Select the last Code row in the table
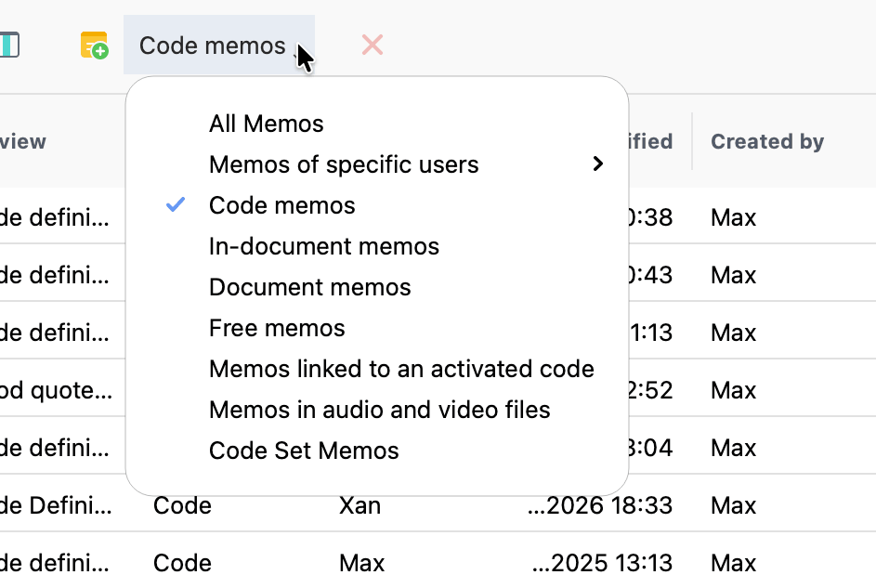 [182, 562]
